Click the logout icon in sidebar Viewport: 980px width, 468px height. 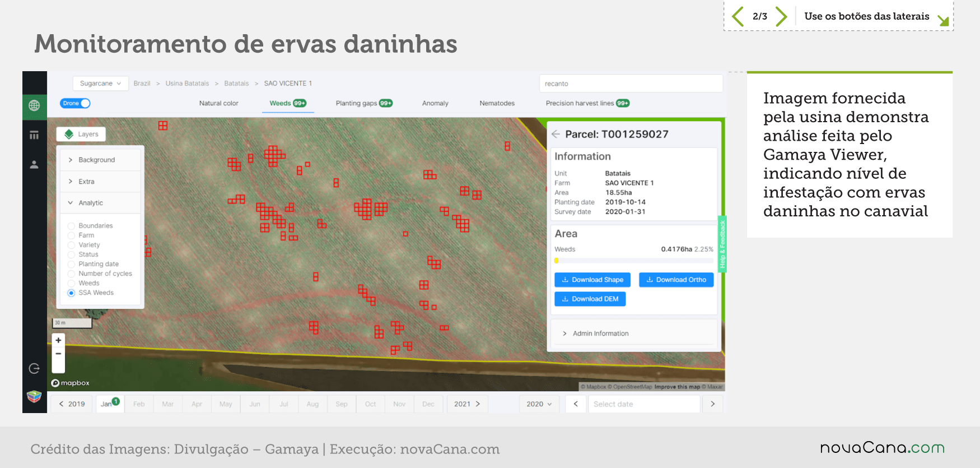coord(34,368)
